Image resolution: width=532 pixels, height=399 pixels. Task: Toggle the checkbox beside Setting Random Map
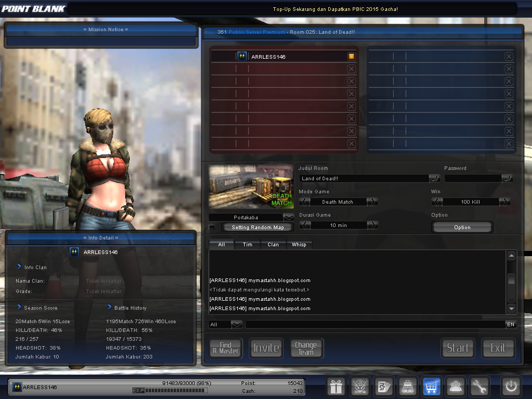[211, 227]
